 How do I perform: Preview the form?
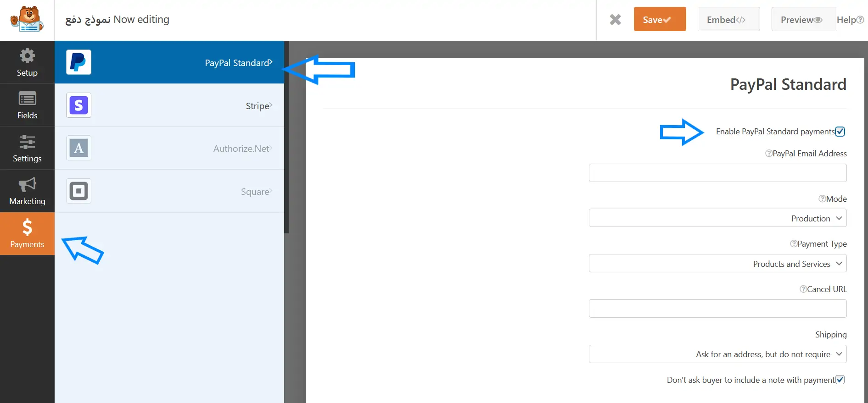tap(804, 19)
